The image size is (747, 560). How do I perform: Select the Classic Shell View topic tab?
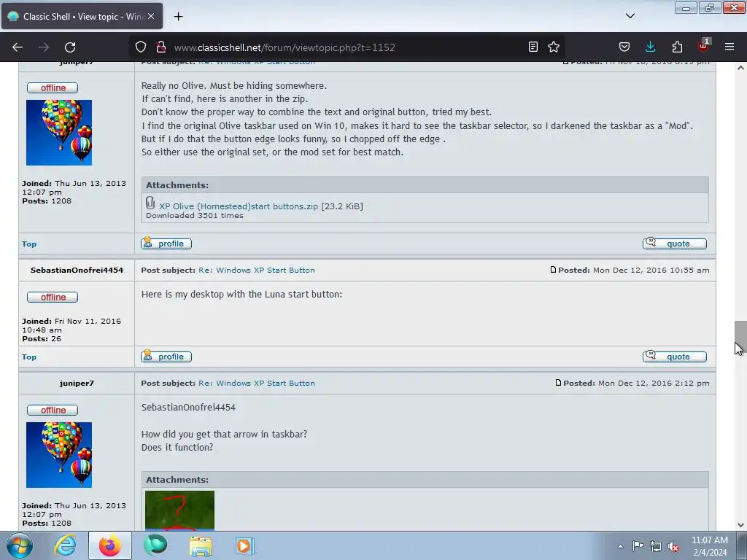point(82,16)
